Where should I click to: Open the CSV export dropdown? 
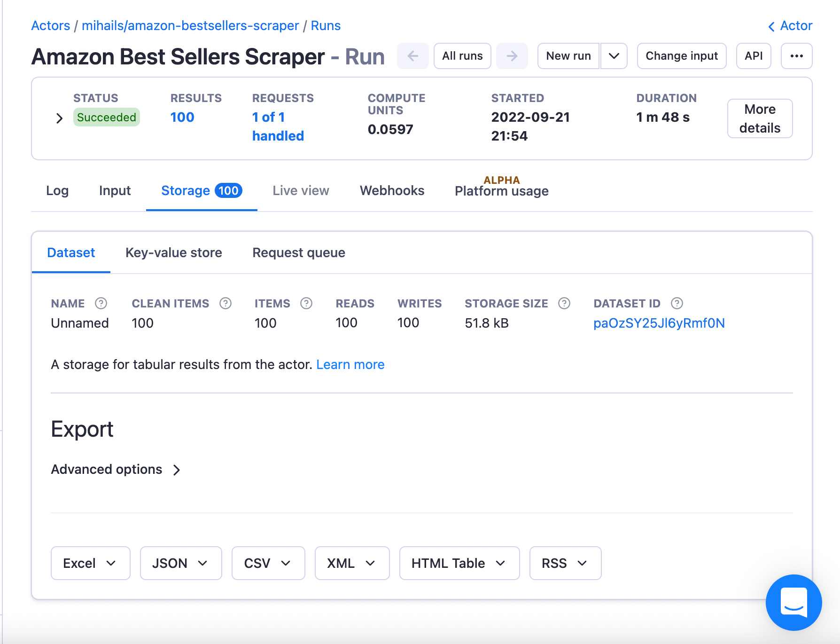coord(268,563)
